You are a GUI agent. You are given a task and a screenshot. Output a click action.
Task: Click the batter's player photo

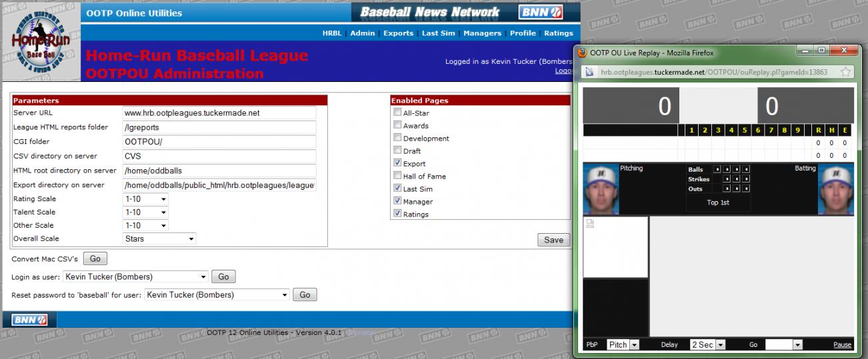[835, 189]
